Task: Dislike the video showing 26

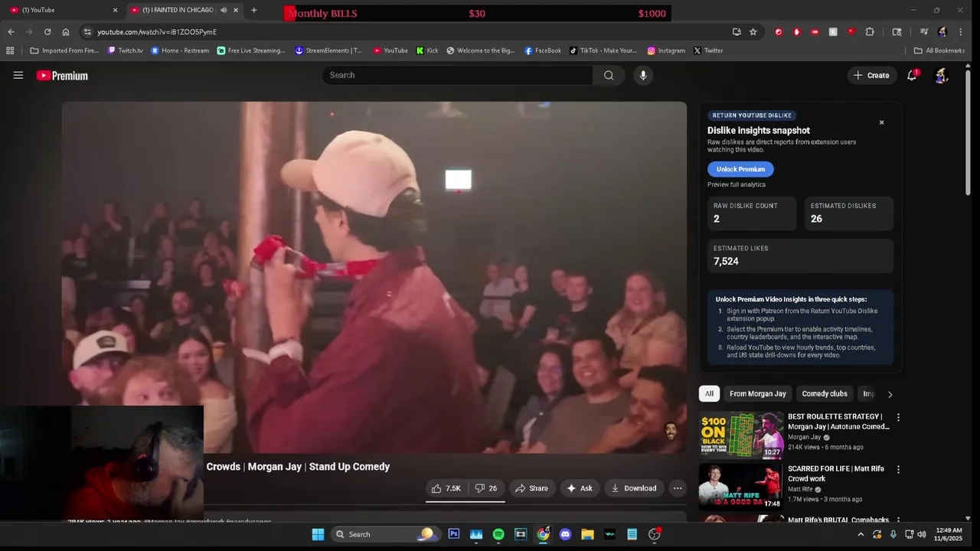Action: coord(485,488)
